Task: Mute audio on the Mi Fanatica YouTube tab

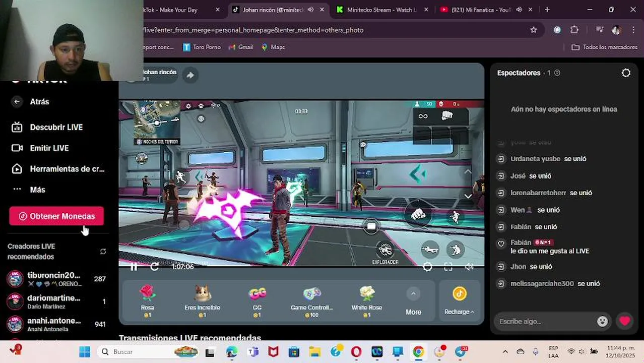Action: click(519, 10)
